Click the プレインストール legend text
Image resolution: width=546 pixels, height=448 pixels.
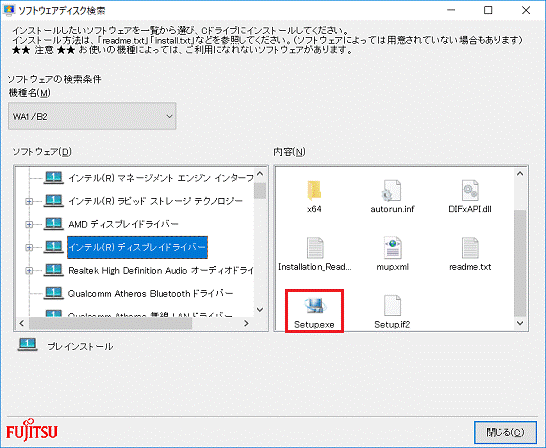tap(80, 346)
